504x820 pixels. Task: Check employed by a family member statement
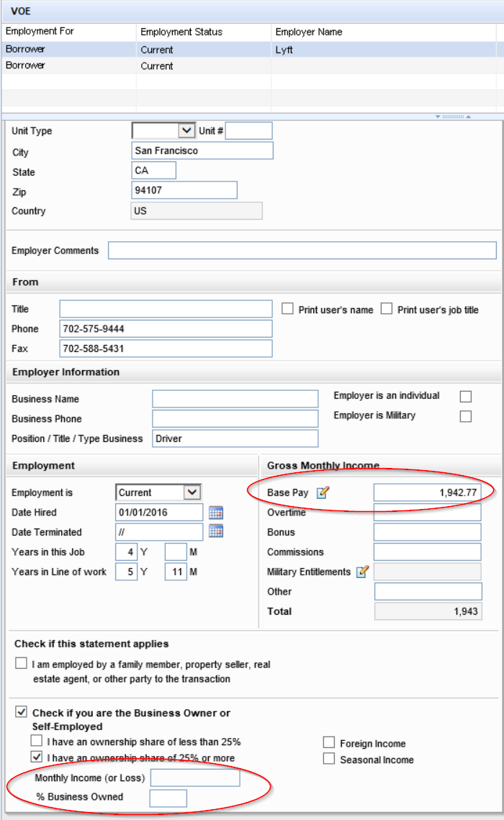coord(21,663)
